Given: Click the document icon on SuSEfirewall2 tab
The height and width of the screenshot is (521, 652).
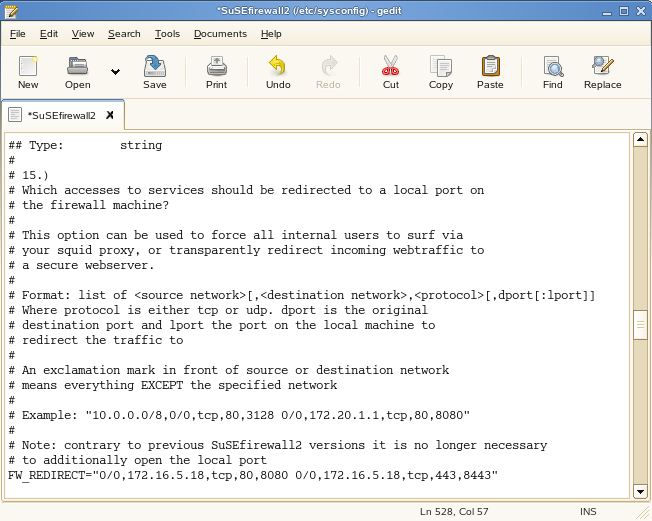Looking at the screenshot, I should [15, 115].
